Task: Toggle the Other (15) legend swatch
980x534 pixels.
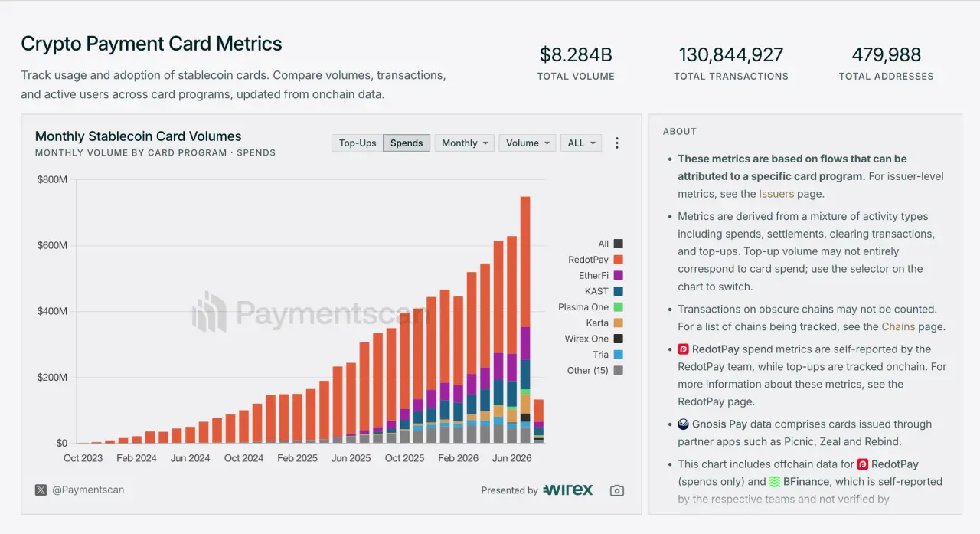Action: (x=618, y=370)
